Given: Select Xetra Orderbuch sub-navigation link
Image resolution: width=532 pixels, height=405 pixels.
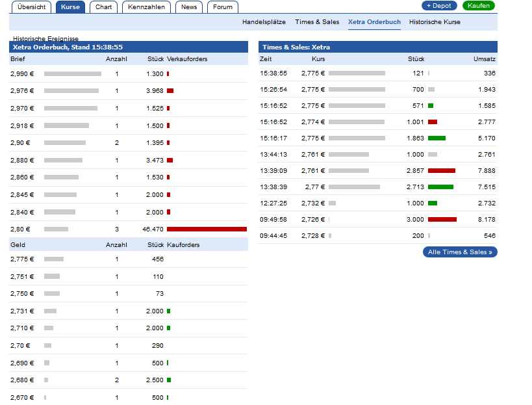Looking at the screenshot, I should pos(374,22).
